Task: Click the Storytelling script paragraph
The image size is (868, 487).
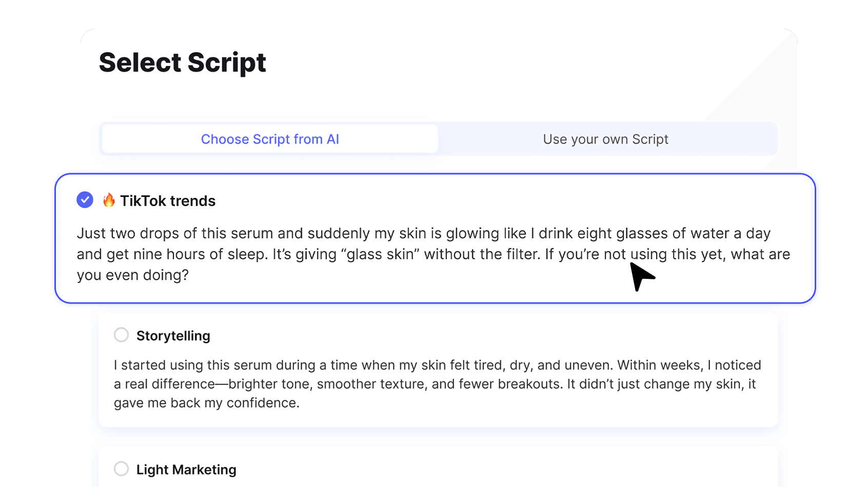Action: [x=437, y=384]
